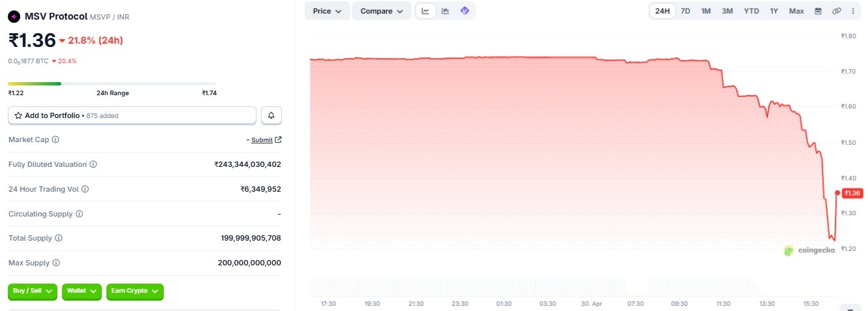This screenshot has width=868, height=311.
Task: Expand the Earn Crypto dropdown
Action: point(135,291)
